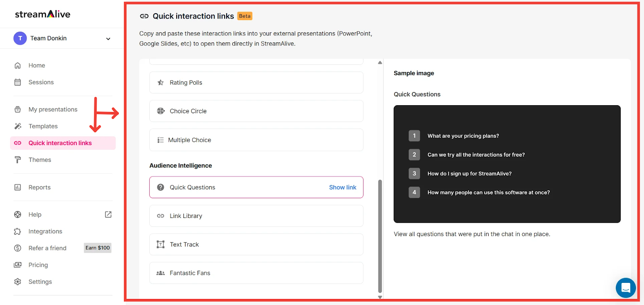Click the Refer a friend dollar icon
Viewport: 644px width, 305px height.
click(18, 248)
